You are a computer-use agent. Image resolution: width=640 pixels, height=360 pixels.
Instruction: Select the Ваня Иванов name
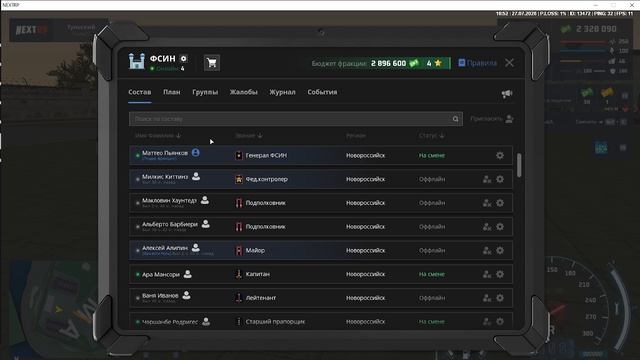tap(160, 296)
